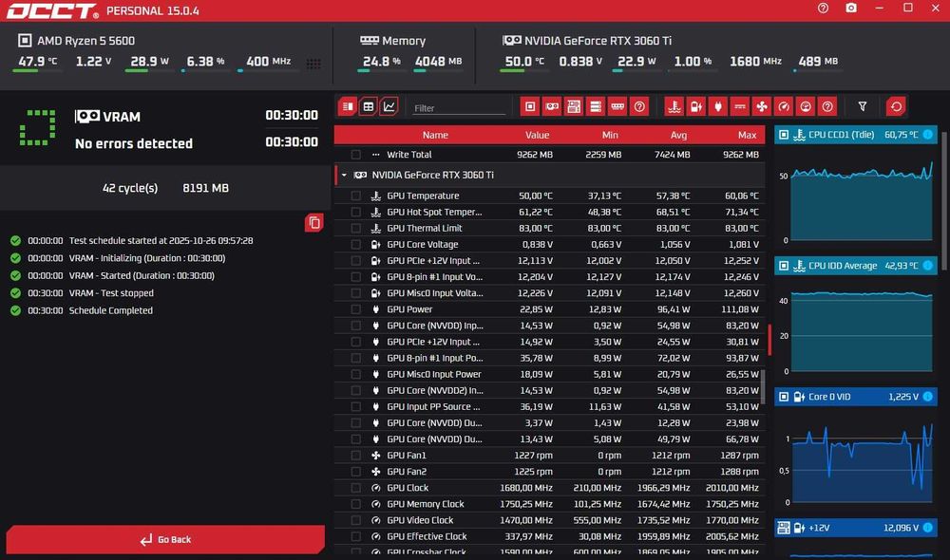Check the GPU Thermal Limit row box
Image resolution: width=950 pixels, height=560 pixels.
click(355, 228)
